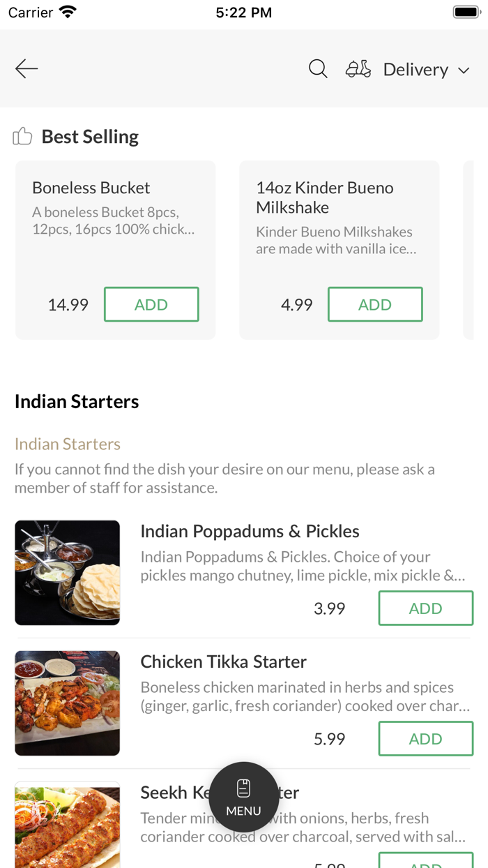Open the search magnifier icon
Viewport: 488px width, 868px height.
[x=318, y=68]
